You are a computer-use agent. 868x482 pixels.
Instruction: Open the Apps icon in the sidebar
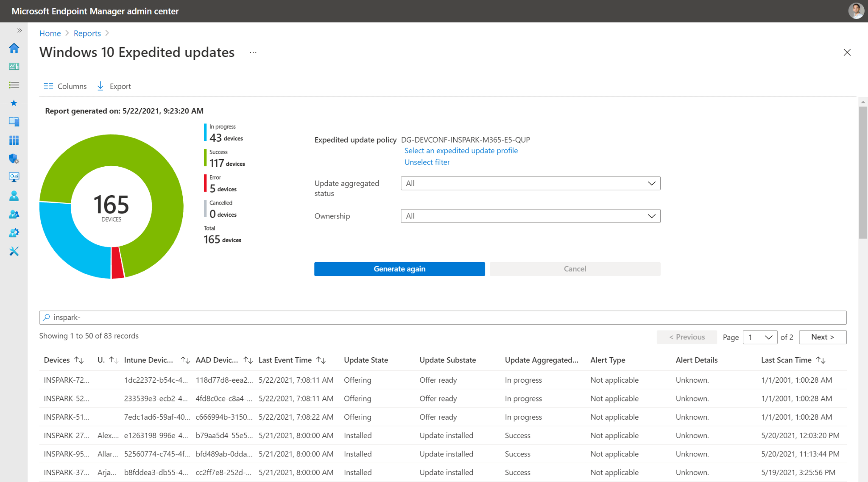pos(14,140)
